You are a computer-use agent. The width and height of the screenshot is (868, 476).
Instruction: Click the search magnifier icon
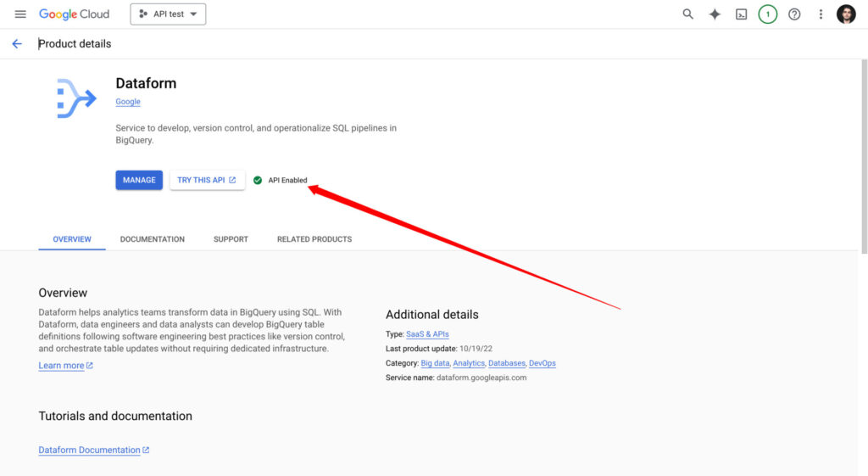pyautogui.click(x=688, y=14)
